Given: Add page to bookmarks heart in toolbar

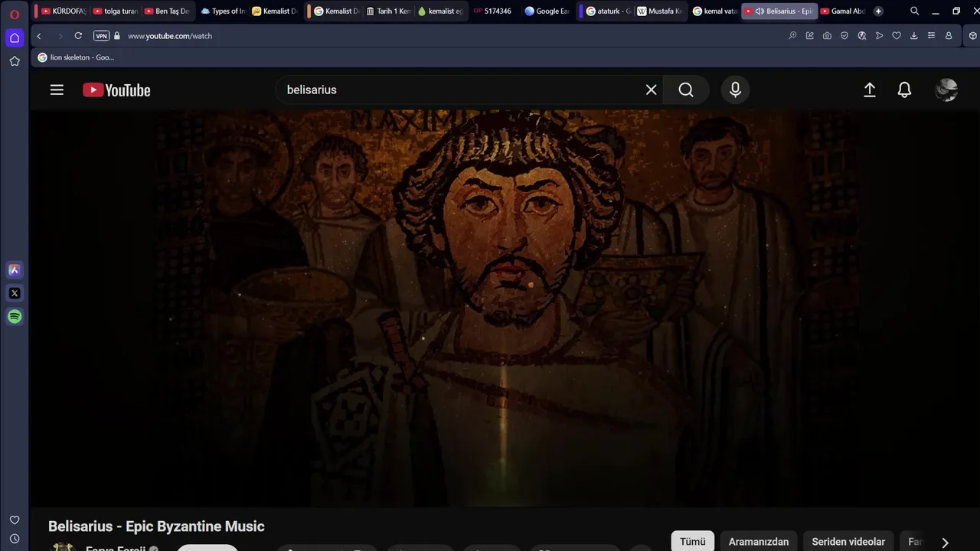Looking at the screenshot, I should click(x=897, y=36).
